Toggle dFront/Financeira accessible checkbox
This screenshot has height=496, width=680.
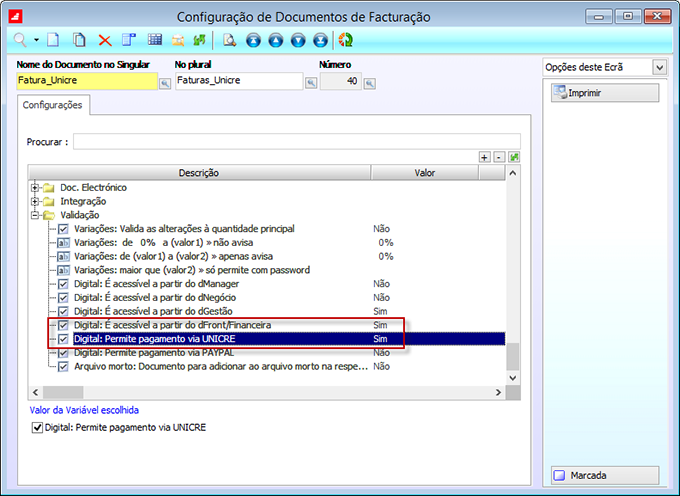[x=63, y=325]
